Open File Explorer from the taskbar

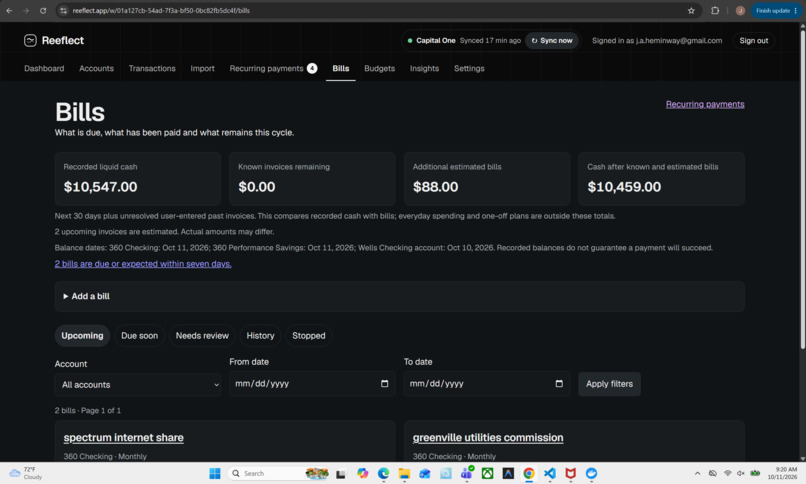[x=404, y=473]
